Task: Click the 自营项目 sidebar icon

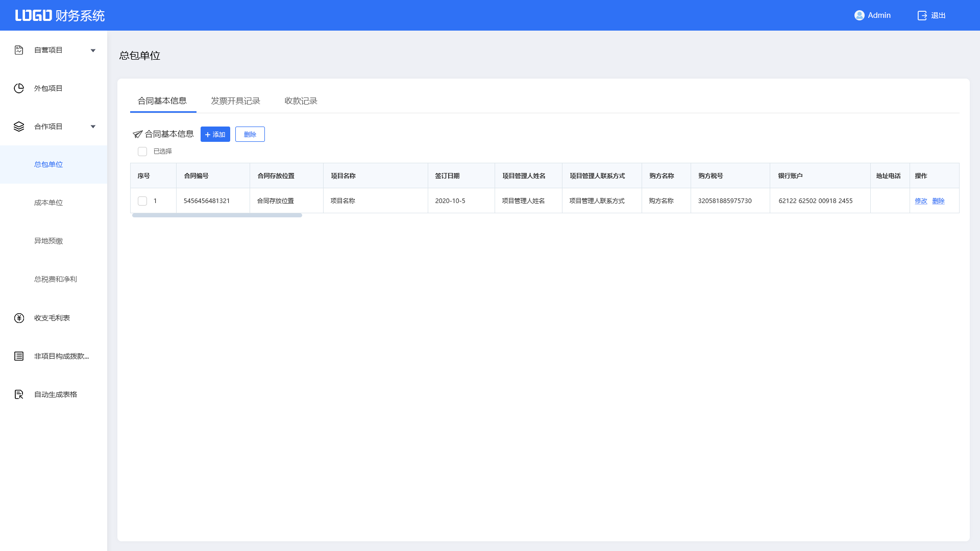Action: pos(19,50)
